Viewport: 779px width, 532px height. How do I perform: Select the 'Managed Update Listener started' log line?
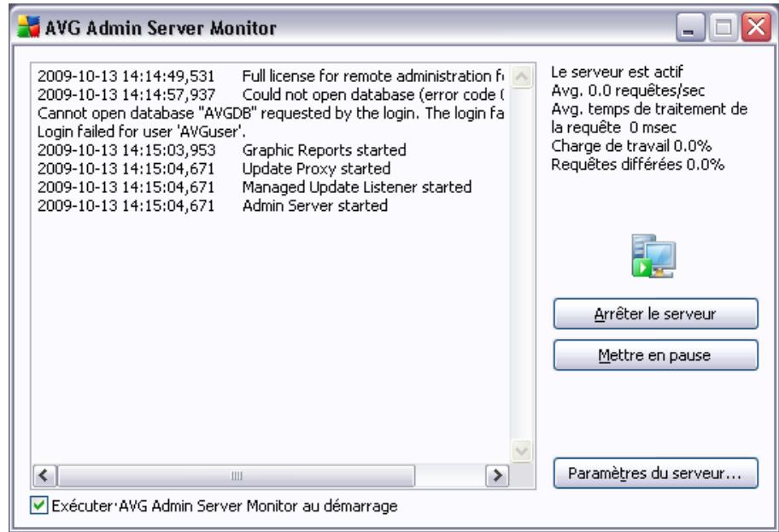pyautogui.click(x=255, y=187)
